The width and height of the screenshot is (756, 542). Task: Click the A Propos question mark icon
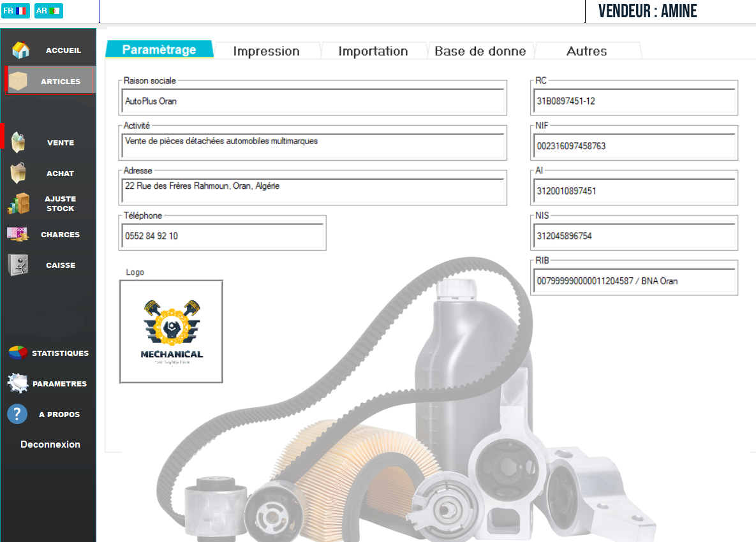(x=17, y=414)
